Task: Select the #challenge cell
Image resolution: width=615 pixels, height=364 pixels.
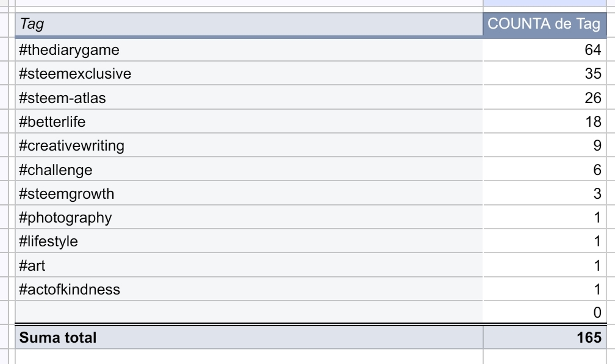Action: pyautogui.click(x=249, y=170)
